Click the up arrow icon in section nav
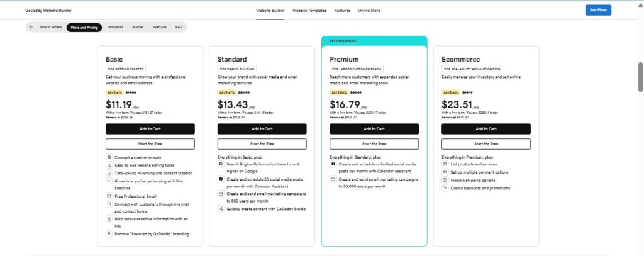Viewport: 644px width, 256px height. click(31, 28)
